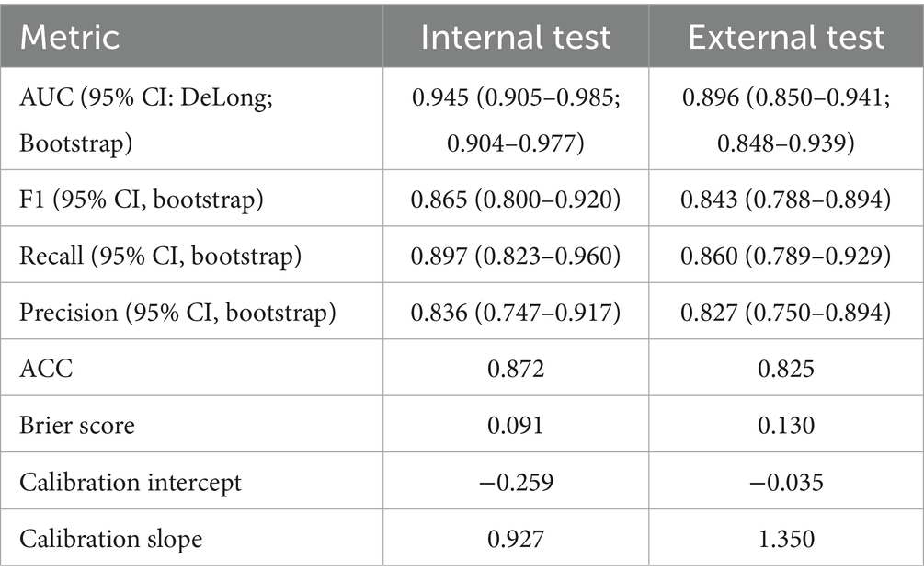The width and height of the screenshot is (924, 582).
Task: Click the external Brier score 0.130
Action: [786, 426]
